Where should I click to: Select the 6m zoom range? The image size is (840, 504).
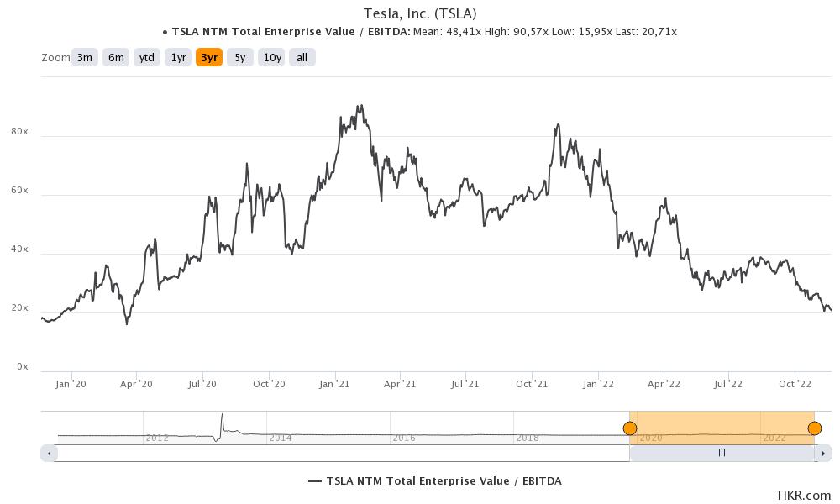point(116,57)
